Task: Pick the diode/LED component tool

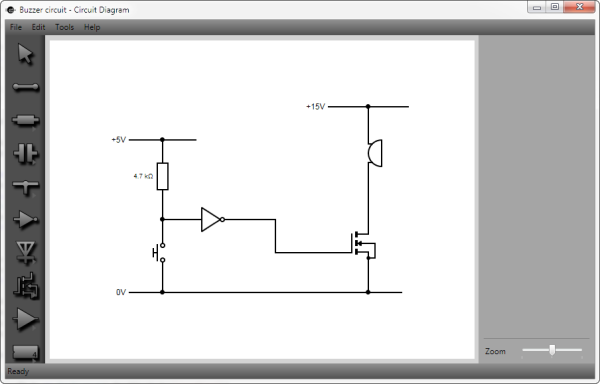Action: (26, 252)
